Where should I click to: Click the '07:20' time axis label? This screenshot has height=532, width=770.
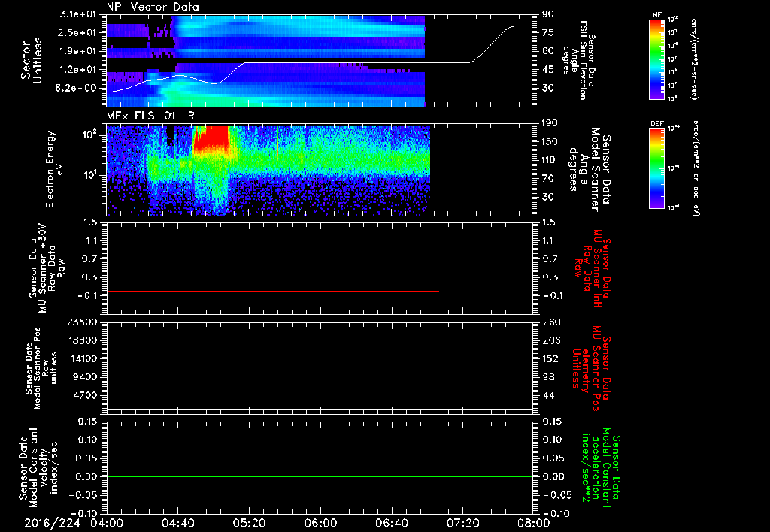point(462,523)
